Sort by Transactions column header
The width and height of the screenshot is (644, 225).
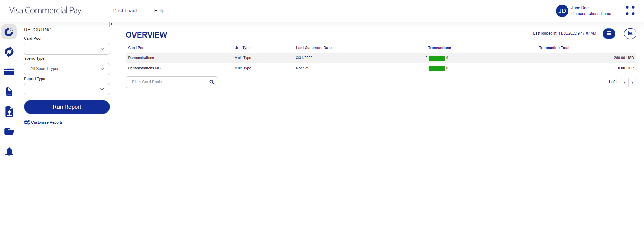[440, 48]
